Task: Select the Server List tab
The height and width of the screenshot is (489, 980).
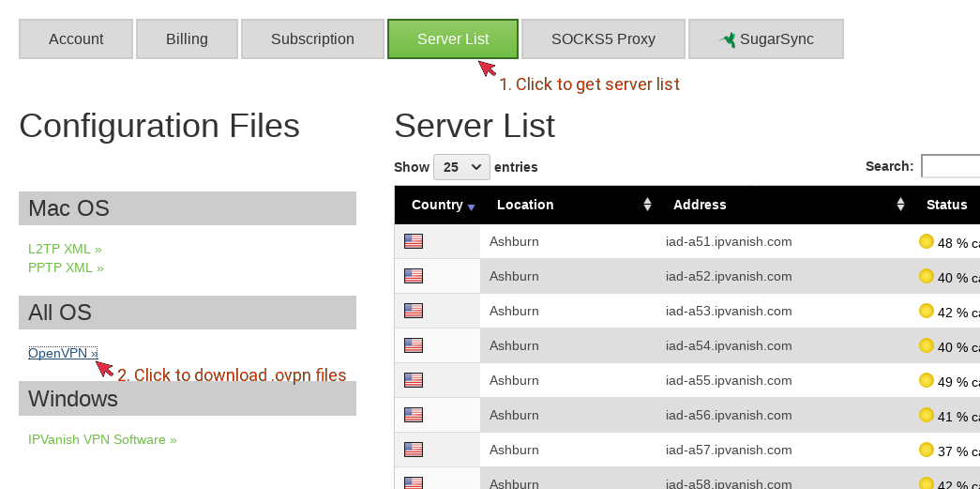Action: (453, 39)
